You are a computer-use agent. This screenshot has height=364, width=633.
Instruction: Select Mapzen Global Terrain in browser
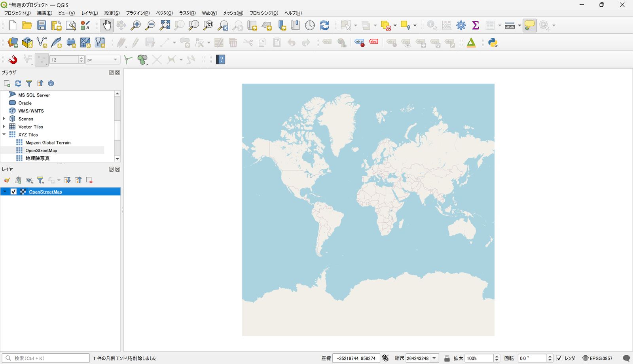pos(48,142)
